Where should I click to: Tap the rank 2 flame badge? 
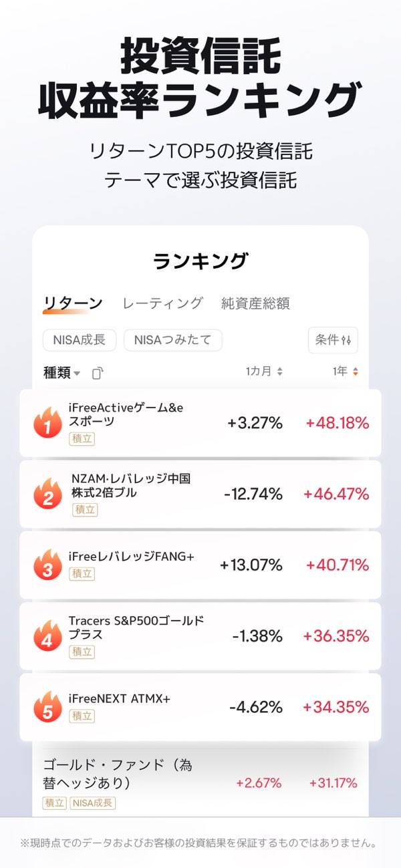coord(47,494)
